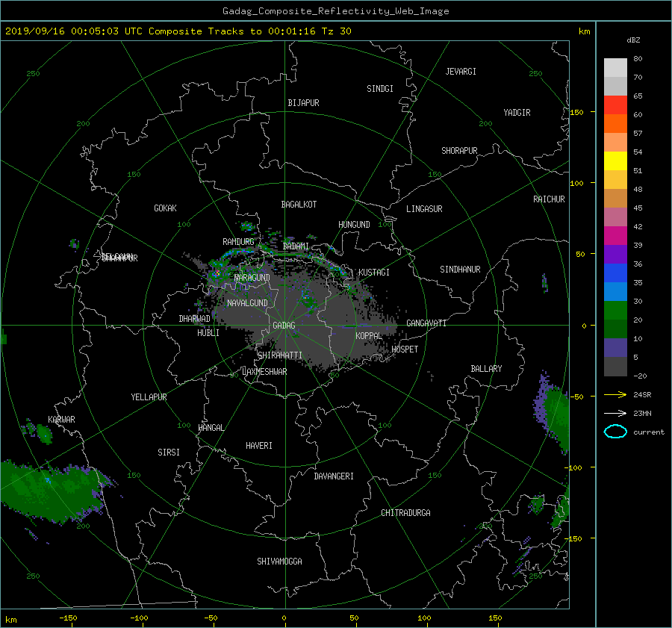Select the KOPPAL label
This screenshot has height=628, width=672.
pos(369,336)
